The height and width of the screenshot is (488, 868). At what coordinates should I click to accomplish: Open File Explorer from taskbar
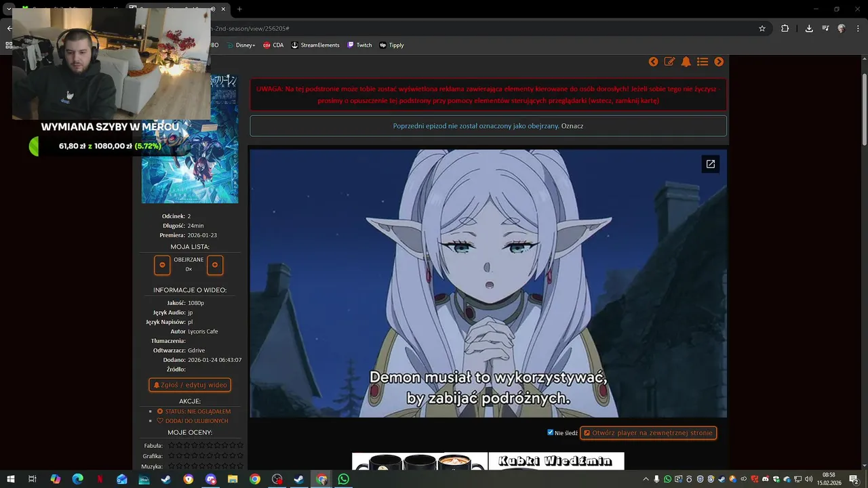pos(233,479)
